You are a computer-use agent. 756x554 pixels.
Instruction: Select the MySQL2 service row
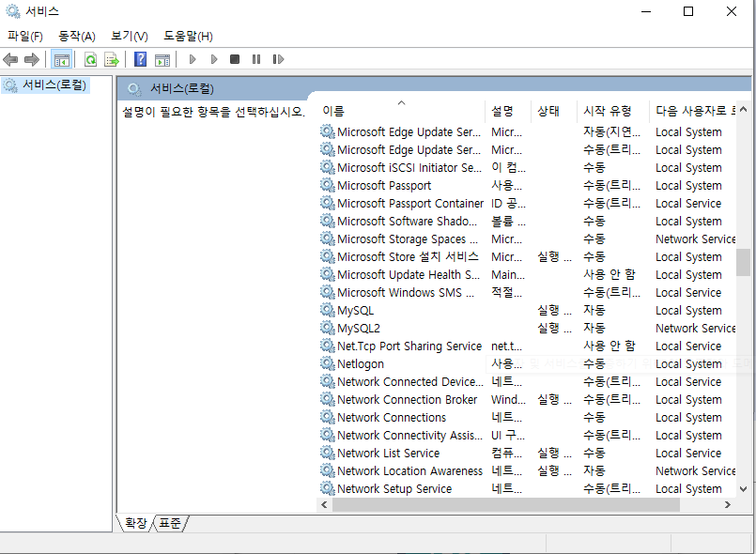click(527, 329)
